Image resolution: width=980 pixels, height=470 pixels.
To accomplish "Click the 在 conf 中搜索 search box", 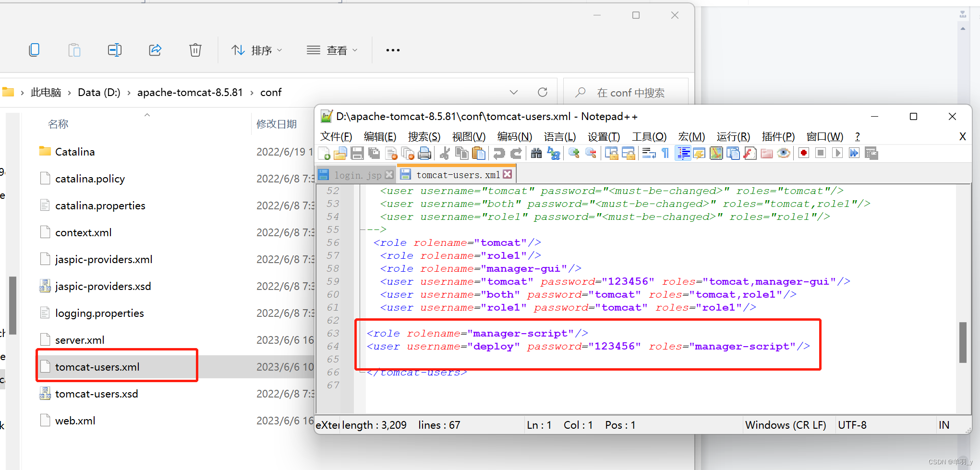I will coord(626,92).
